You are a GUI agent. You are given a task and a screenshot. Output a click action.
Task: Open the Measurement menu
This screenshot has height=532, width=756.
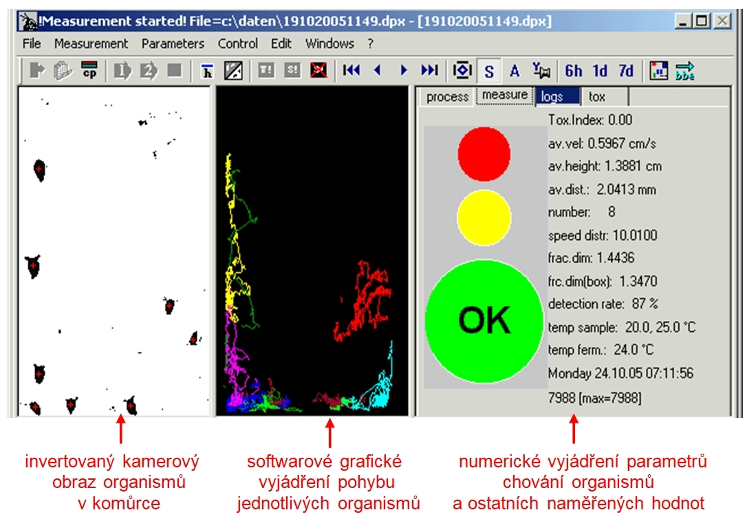click(91, 43)
